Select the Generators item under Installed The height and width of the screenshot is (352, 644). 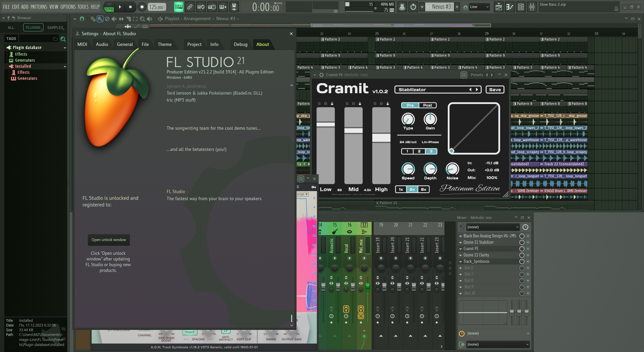pos(28,78)
